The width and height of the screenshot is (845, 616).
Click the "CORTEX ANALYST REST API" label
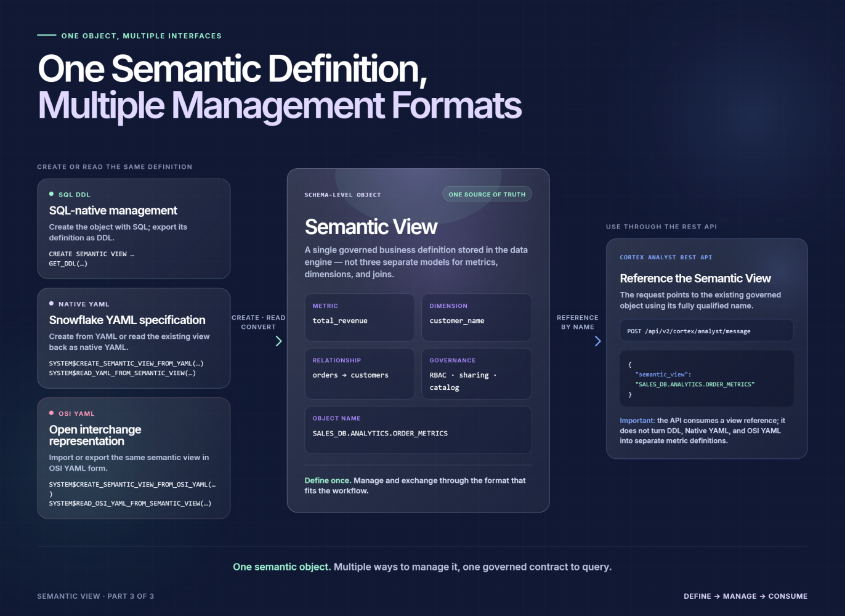pyautogui.click(x=666, y=257)
